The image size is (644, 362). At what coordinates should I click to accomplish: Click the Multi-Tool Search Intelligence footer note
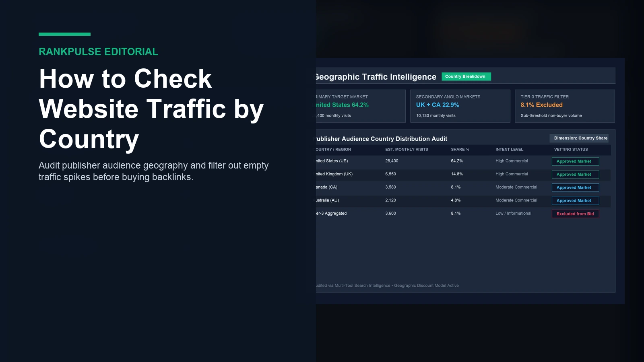[387, 286]
